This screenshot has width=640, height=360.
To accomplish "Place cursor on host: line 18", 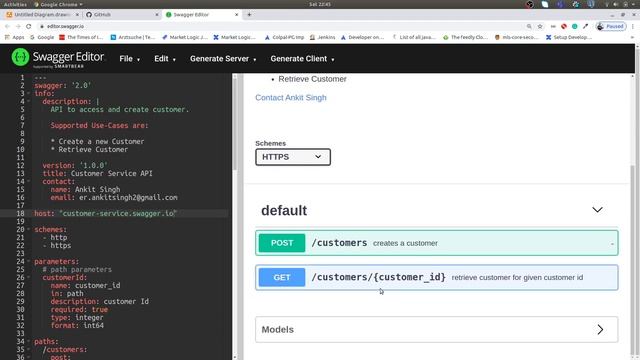I will click(x=105, y=213).
